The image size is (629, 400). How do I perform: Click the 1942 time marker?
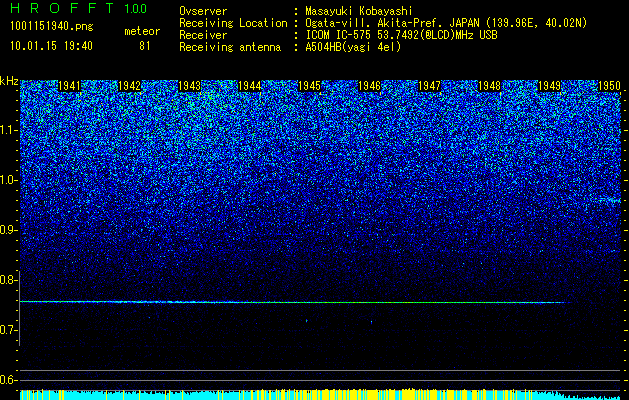(x=130, y=86)
